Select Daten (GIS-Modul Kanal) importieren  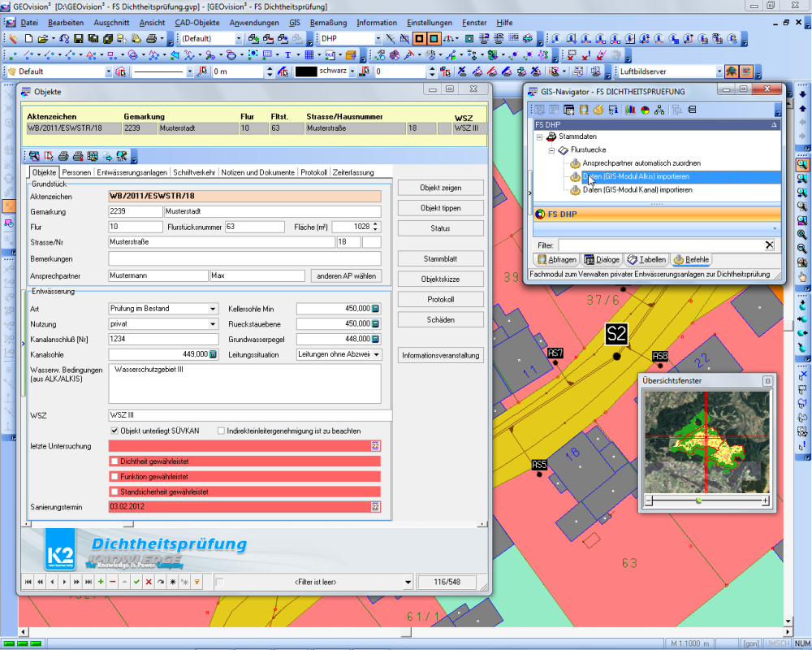[637, 190]
